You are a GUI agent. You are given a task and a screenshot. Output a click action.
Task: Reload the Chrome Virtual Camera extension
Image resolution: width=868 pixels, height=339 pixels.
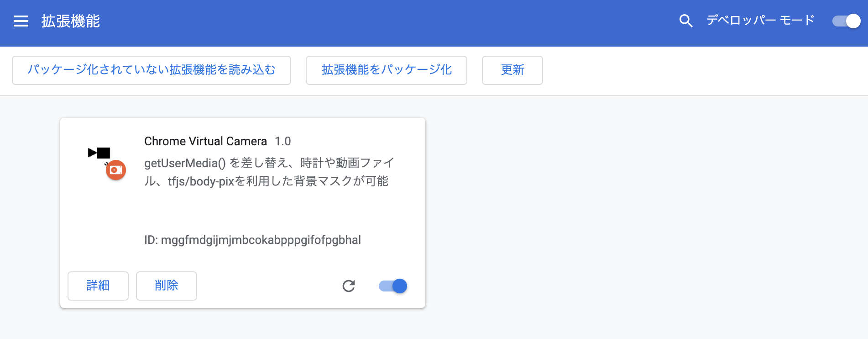349,286
